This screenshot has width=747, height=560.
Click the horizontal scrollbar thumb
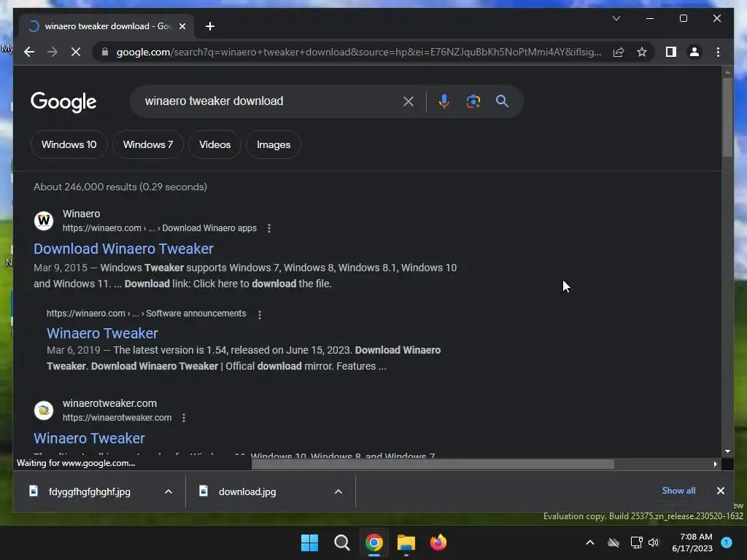coord(433,464)
